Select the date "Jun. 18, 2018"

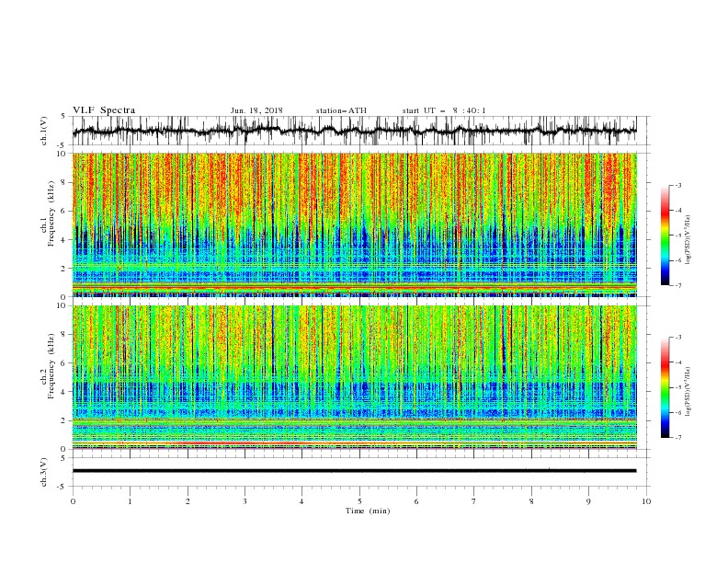[256, 110]
